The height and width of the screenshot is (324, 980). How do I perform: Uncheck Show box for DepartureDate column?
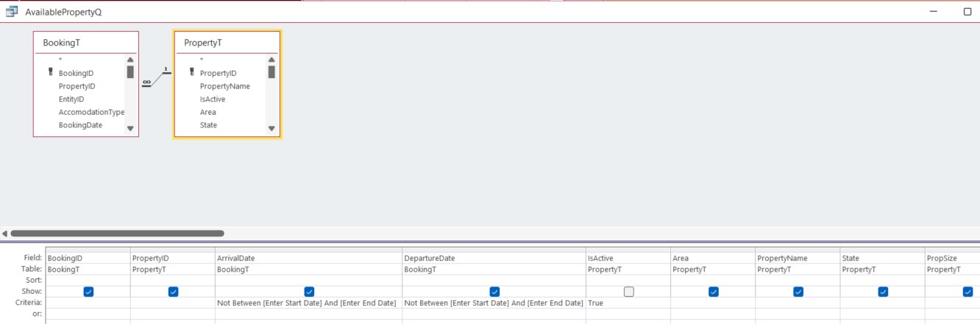point(494,292)
